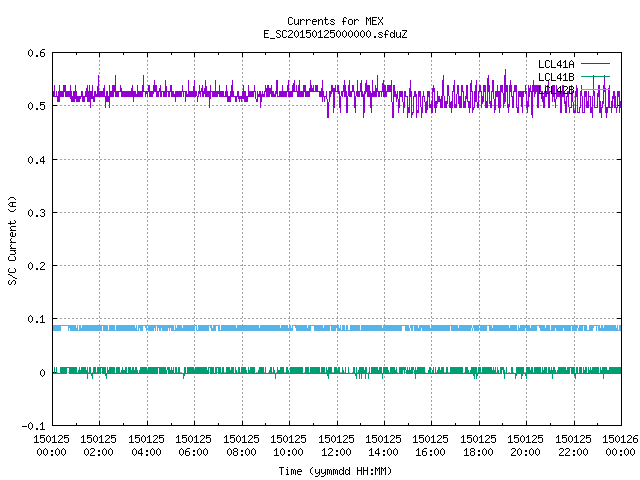The height and width of the screenshot is (480, 640).
Task: Select the LCL41B legend label
Action: pyautogui.click(x=556, y=77)
